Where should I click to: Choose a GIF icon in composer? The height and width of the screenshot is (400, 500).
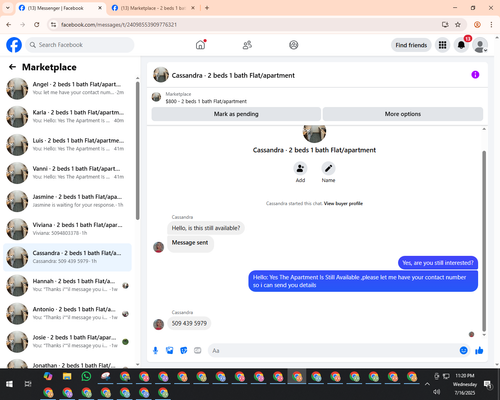pos(198,350)
